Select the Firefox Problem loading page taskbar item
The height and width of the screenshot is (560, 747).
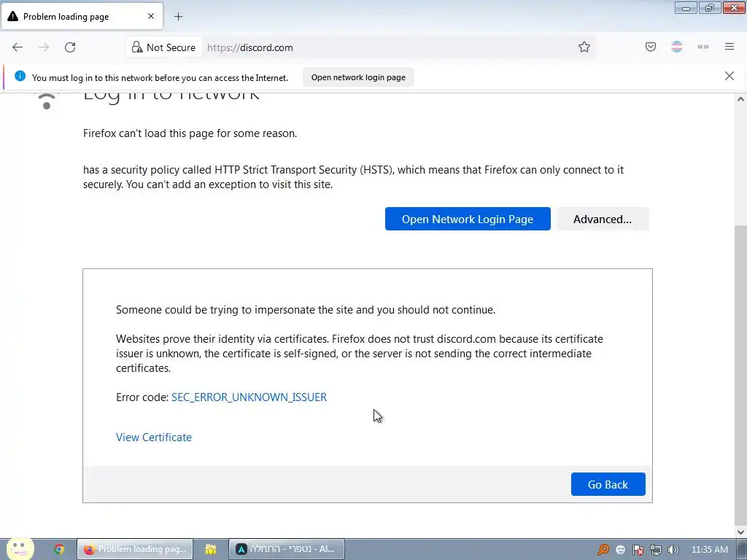click(135, 549)
